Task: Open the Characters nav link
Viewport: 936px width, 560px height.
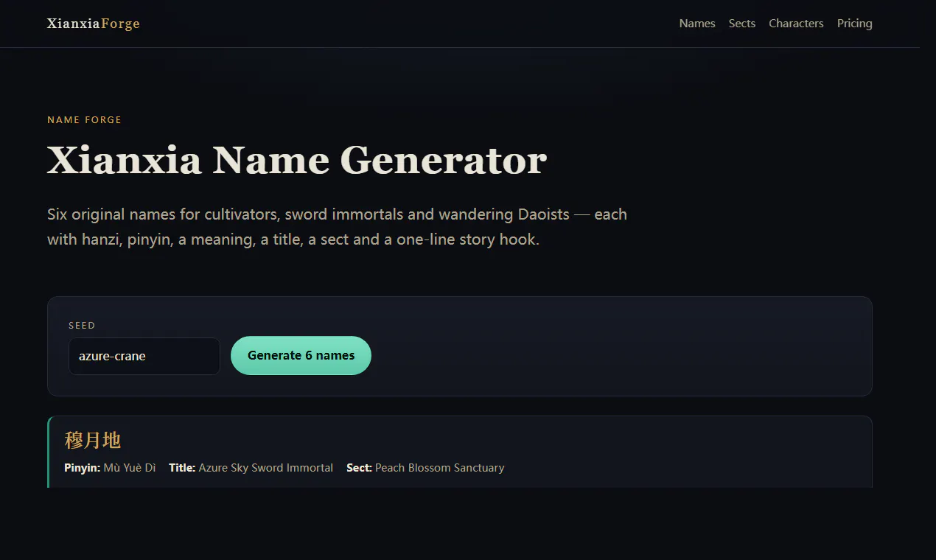Action: point(796,24)
